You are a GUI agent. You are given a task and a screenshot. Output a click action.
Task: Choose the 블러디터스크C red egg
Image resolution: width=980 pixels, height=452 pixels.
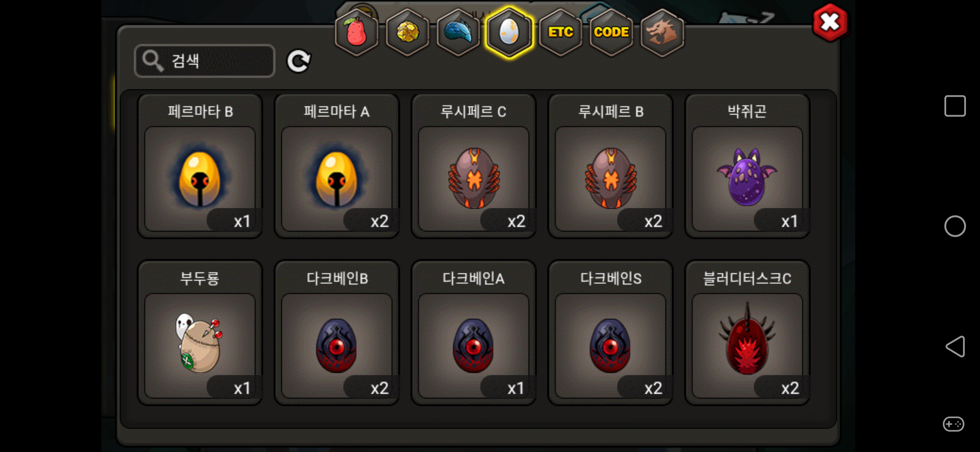[747, 333]
